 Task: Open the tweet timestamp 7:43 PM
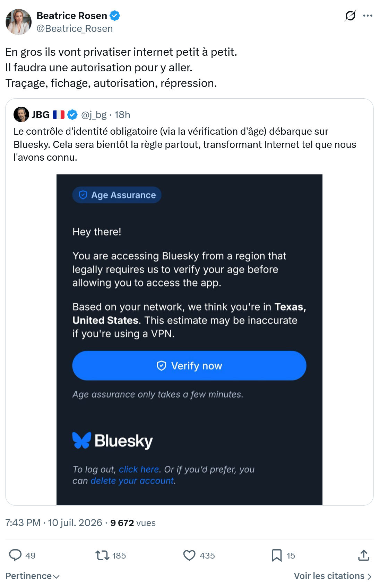(x=23, y=523)
